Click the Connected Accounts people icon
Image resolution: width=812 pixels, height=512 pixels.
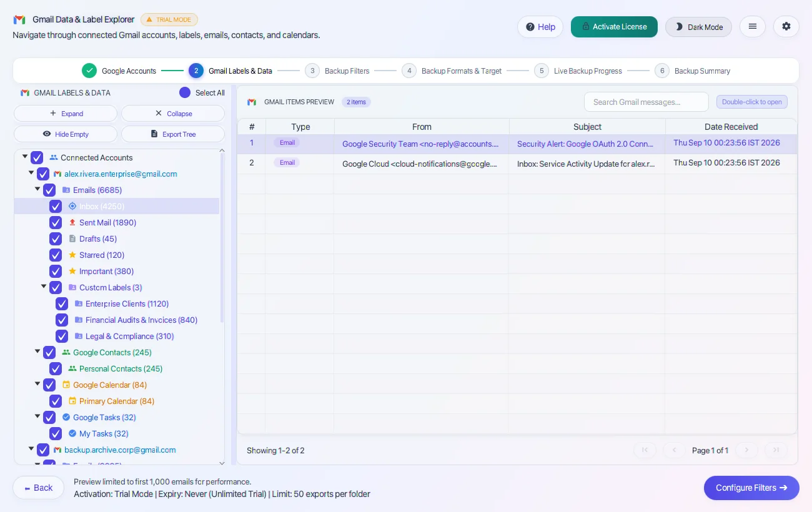tap(53, 157)
